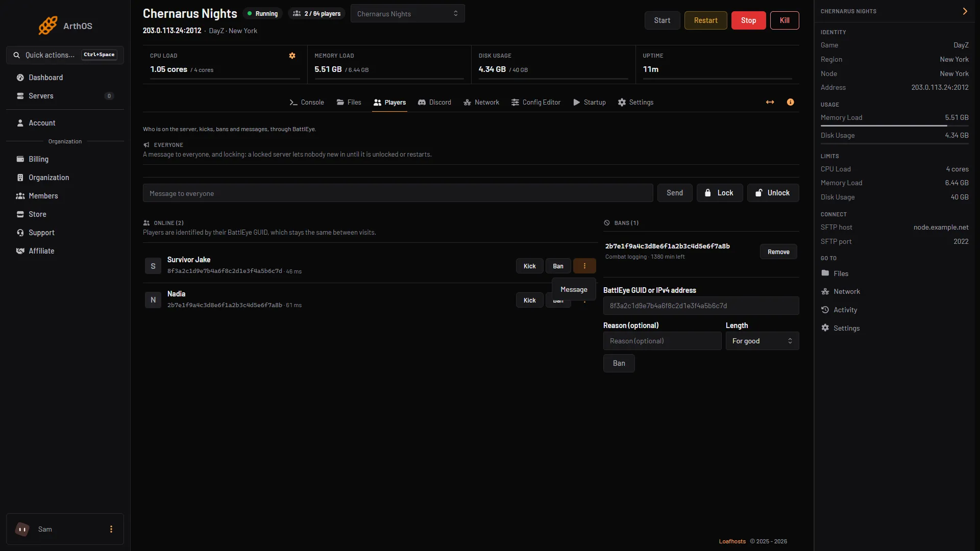The width and height of the screenshot is (980, 551).
Task: Kill the server process
Action: pyautogui.click(x=785, y=20)
